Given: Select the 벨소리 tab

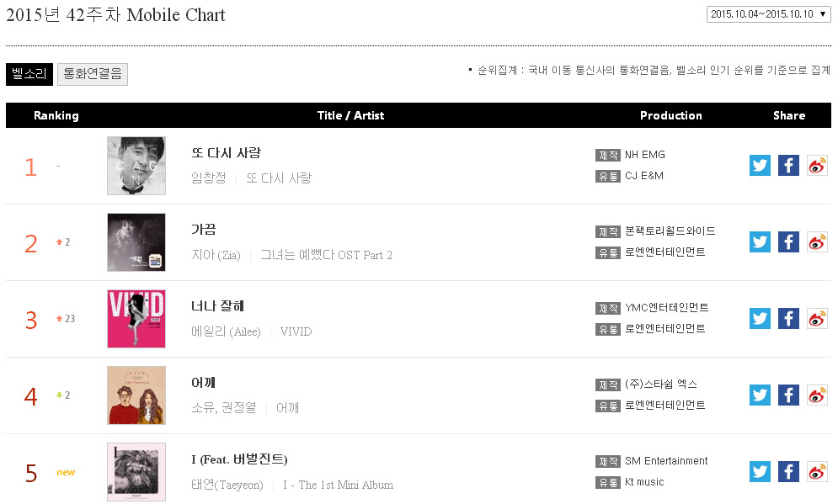Looking at the screenshot, I should point(29,74).
